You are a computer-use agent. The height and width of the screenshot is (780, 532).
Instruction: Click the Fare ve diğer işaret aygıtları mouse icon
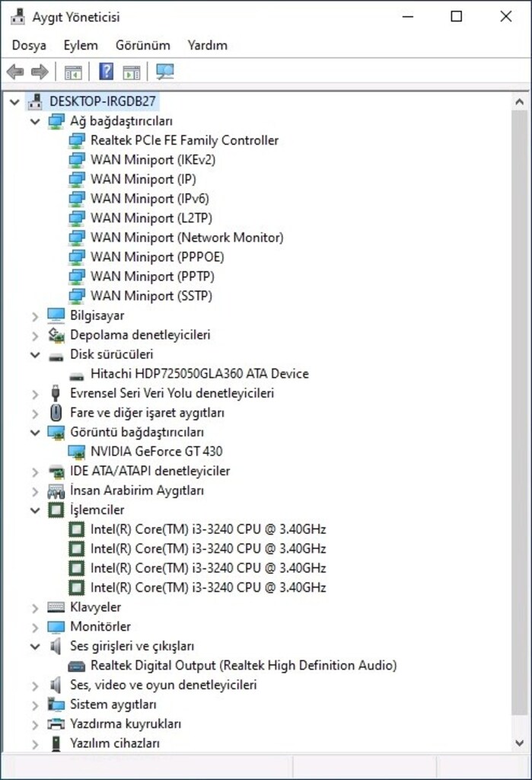(56, 412)
